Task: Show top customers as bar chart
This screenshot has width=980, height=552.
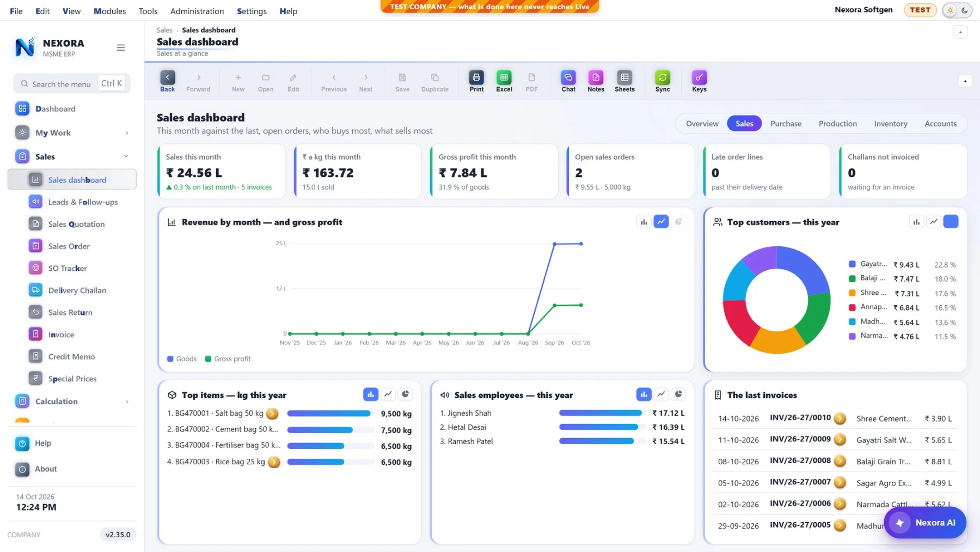Action: (916, 222)
